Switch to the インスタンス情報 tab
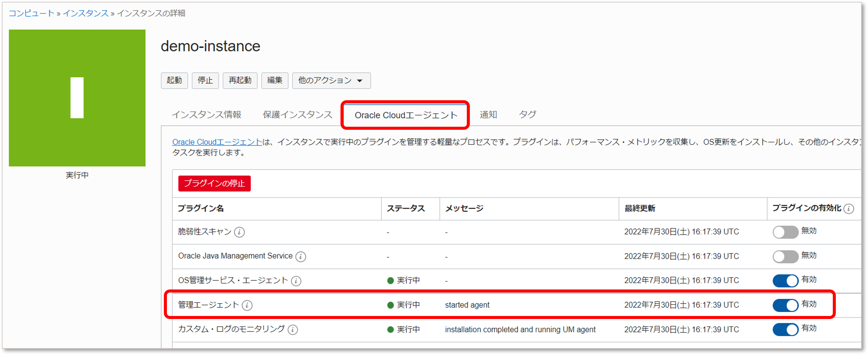Image resolution: width=868 pixels, height=355 pixels. (x=207, y=115)
